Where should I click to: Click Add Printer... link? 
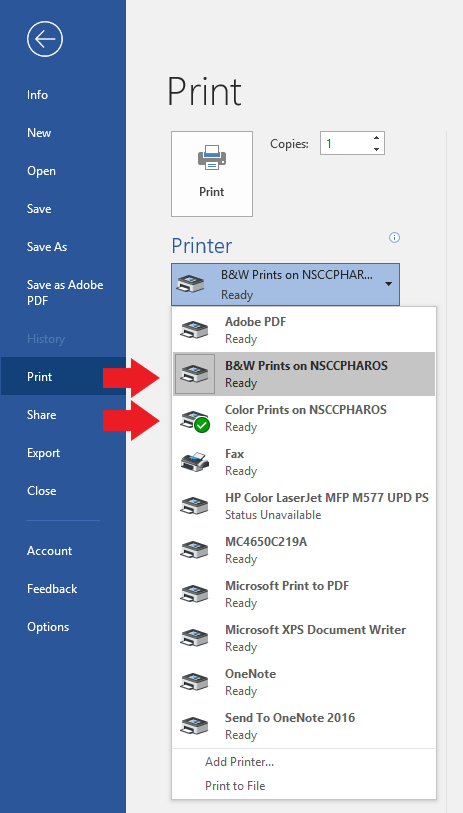pyautogui.click(x=240, y=762)
